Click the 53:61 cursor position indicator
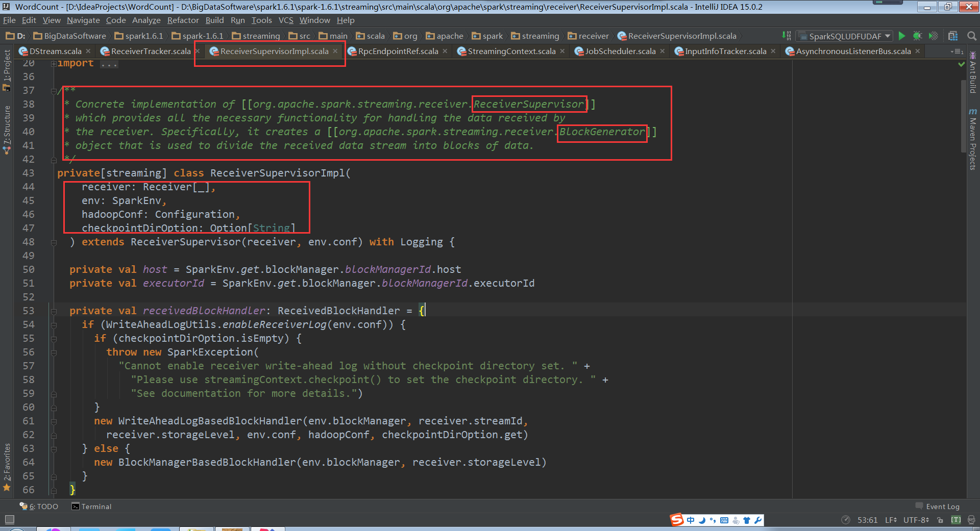Screen dimensions: 980x531 867,520
